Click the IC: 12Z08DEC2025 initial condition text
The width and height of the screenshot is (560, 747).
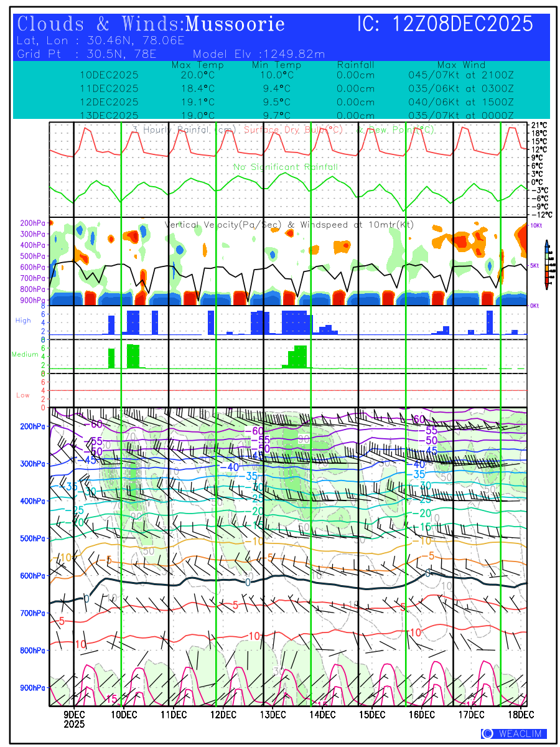pos(445,24)
